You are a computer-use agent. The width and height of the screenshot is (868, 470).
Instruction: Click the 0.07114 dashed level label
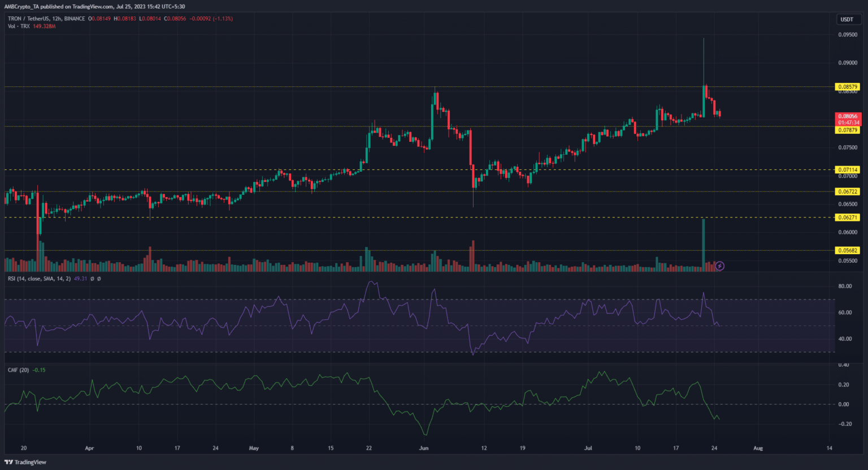[x=847, y=169]
